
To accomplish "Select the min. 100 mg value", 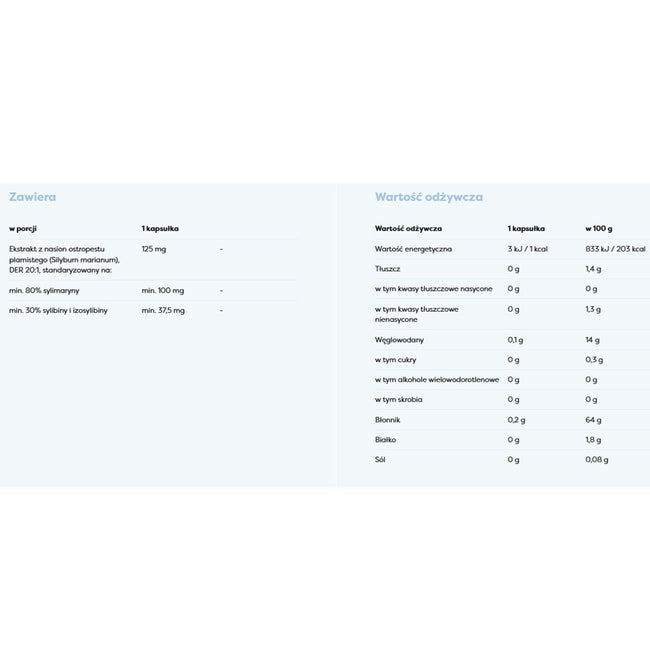I will [x=163, y=291].
